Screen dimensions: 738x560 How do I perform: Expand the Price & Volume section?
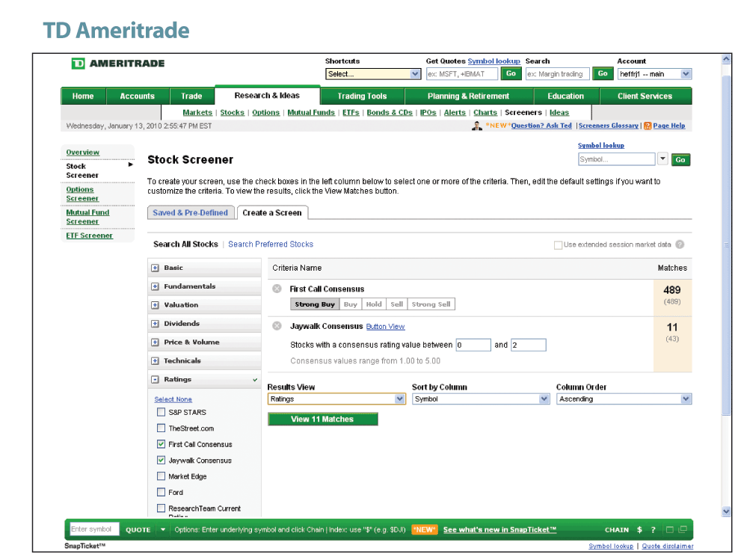click(x=155, y=342)
